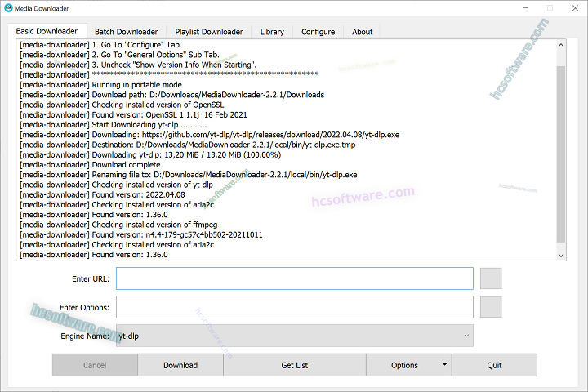
Task: Switch to the Basic Downloader tab
Action: tap(47, 31)
